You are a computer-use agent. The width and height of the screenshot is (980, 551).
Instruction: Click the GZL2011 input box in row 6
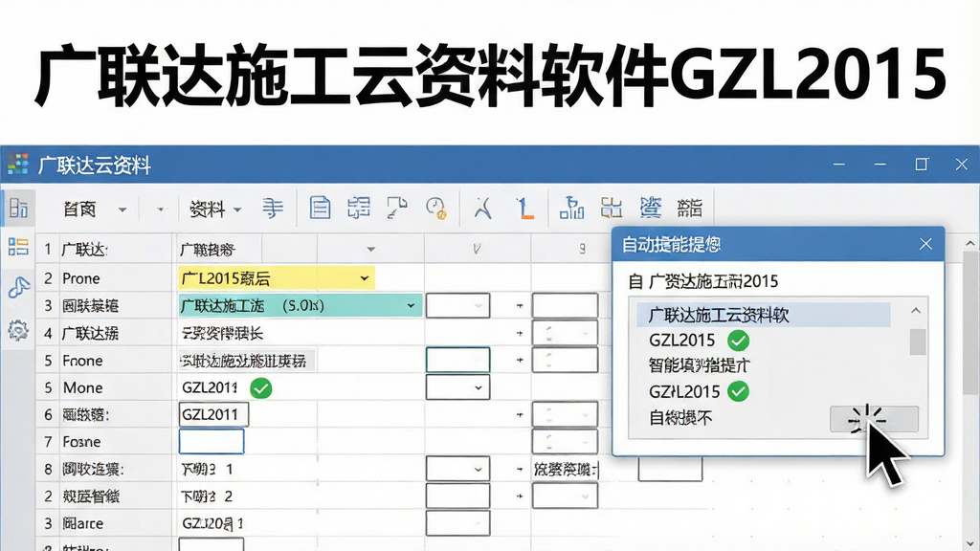pyautogui.click(x=213, y=414)
